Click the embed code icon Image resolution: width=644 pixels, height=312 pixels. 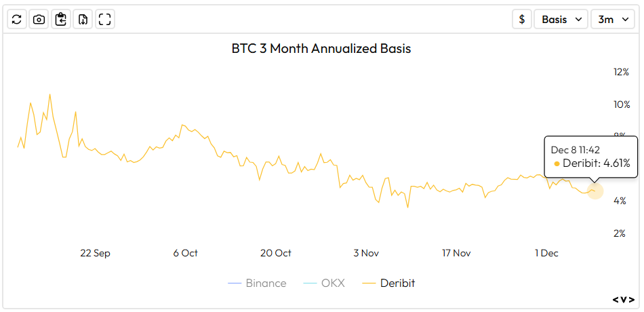pos(623,298)
